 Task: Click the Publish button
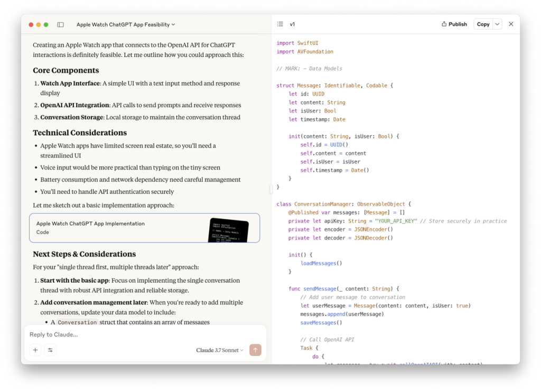[454, 24]
